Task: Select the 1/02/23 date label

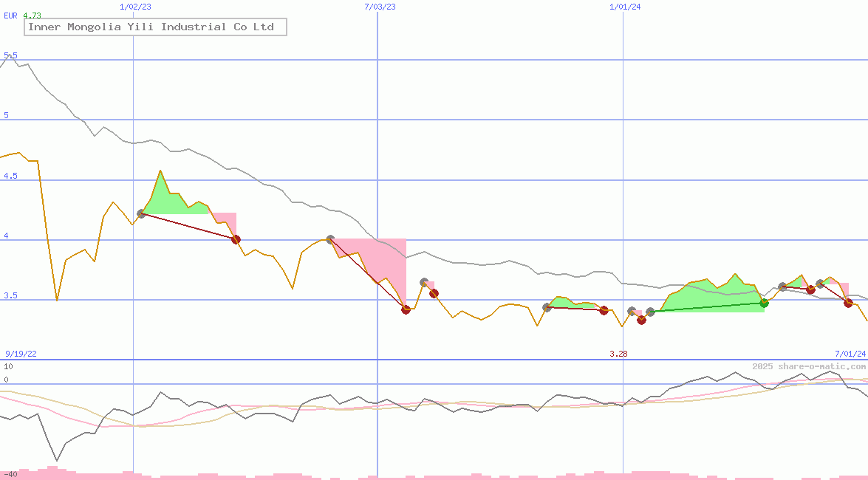Action: pos(136,7)
